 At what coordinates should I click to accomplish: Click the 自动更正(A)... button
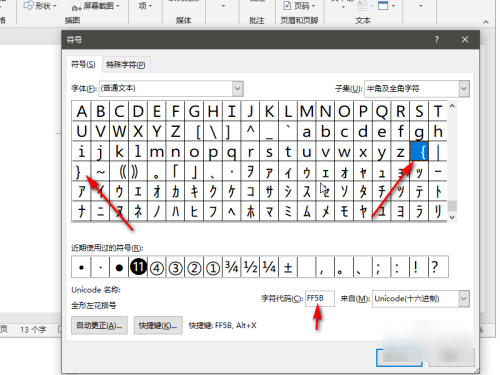99,325
